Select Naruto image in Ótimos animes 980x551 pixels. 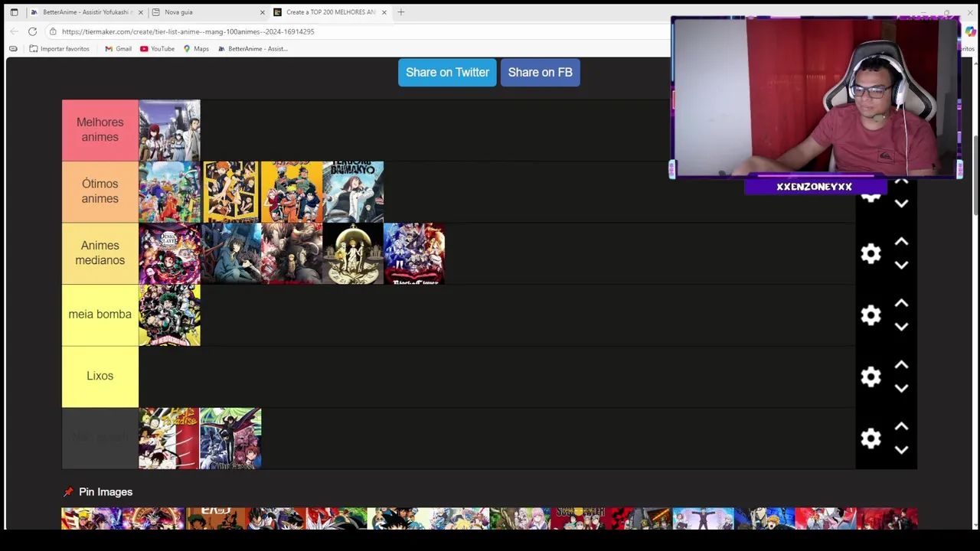click(292, 192)
